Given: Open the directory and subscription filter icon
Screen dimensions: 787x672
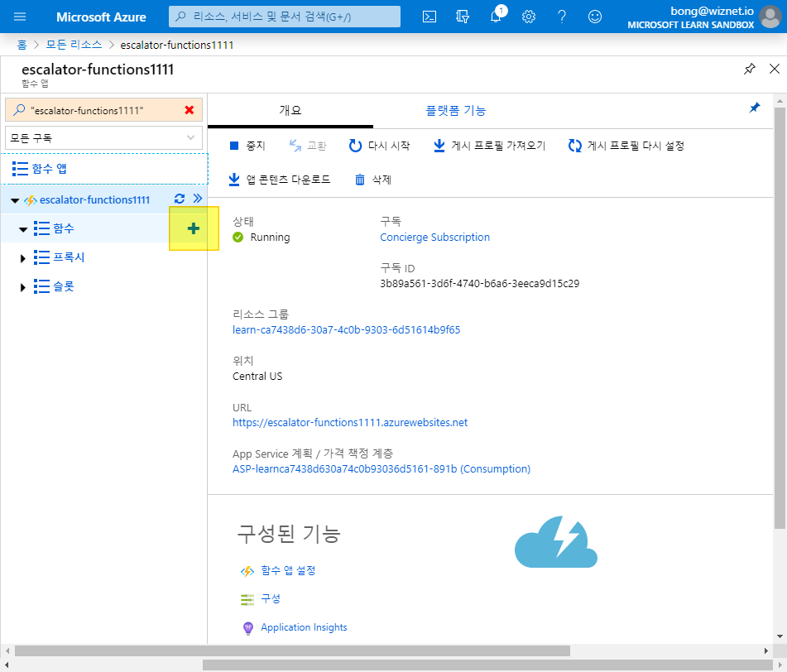Looking at the screenshot, I should click(463, 17).
